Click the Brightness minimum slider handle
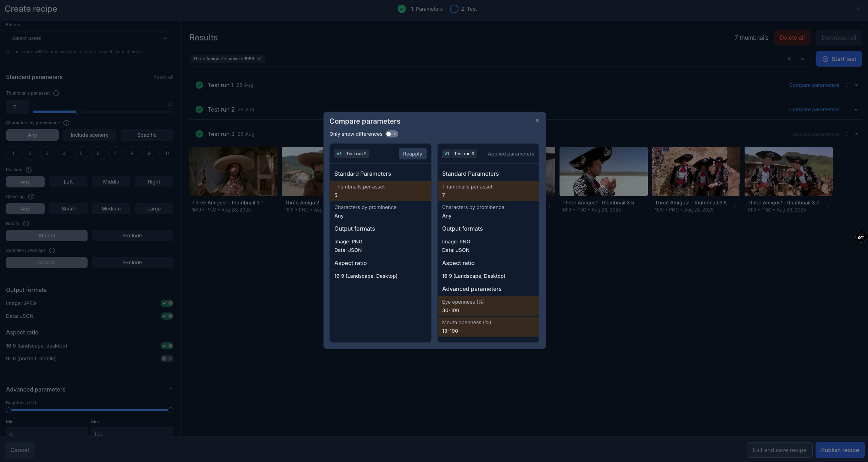This screenshot has width=868, height=462. (x=9, y=410)
